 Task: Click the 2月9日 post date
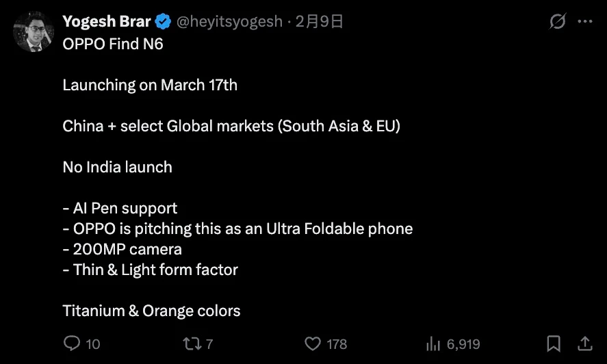pos(319,22)
